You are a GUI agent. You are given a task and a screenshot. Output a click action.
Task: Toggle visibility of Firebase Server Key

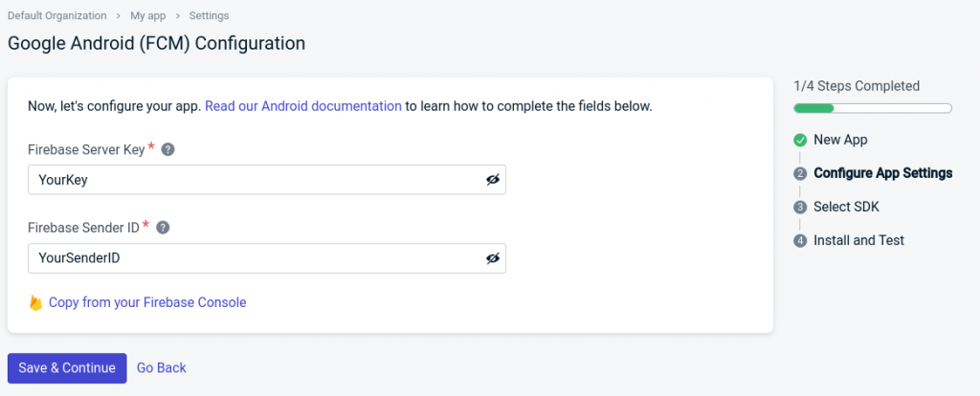click(x=493, y=180)
